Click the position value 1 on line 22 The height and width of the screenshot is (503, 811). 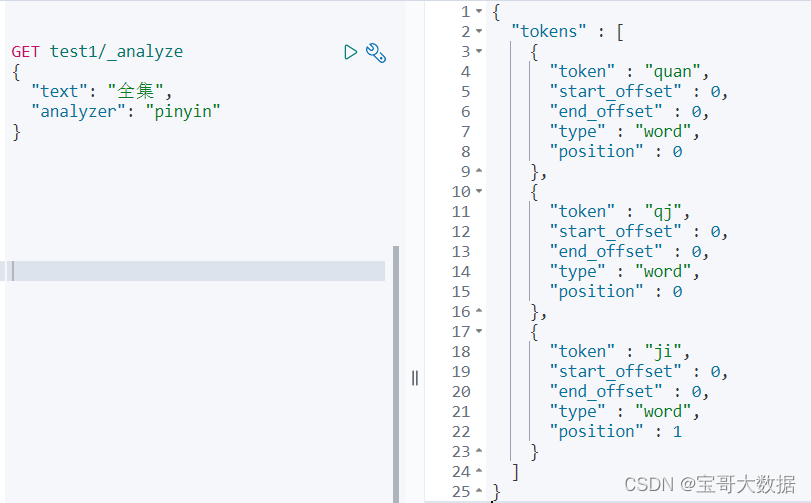(677, 432)
